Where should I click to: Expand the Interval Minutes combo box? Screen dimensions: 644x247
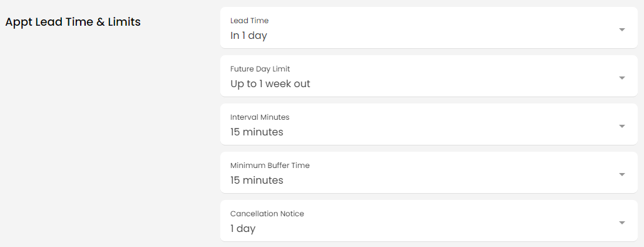click(x=429, y=124)
